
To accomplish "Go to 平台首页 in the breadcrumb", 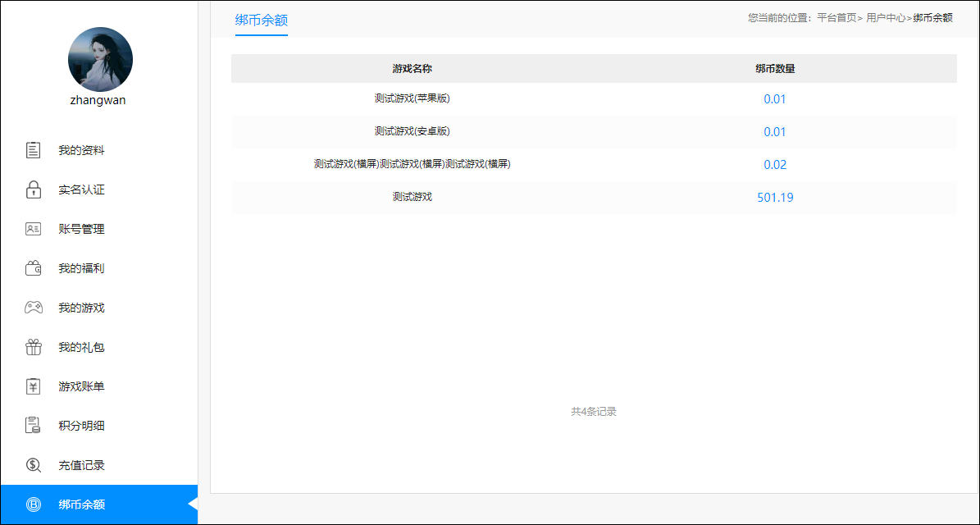I will pos(836,18).
